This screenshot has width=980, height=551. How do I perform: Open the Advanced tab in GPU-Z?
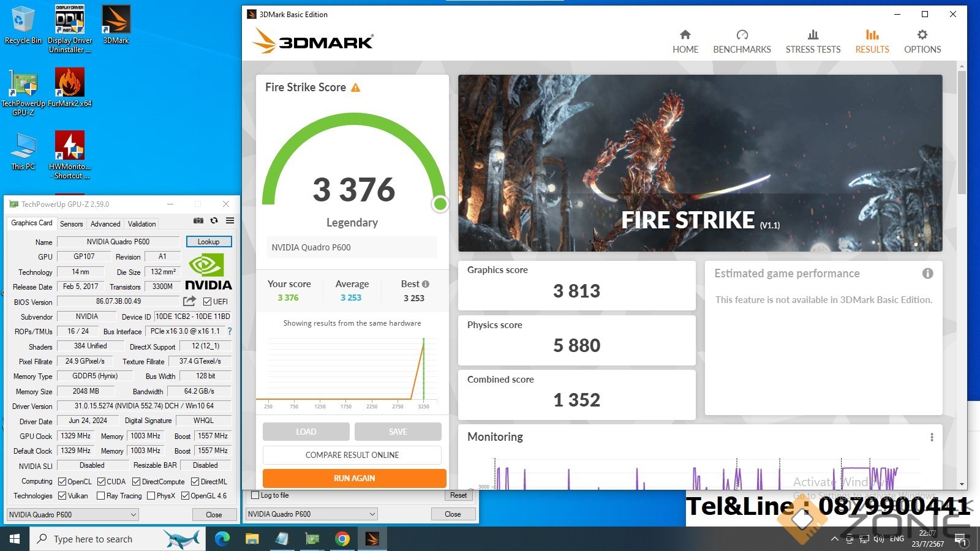click(x=105, y=224)
